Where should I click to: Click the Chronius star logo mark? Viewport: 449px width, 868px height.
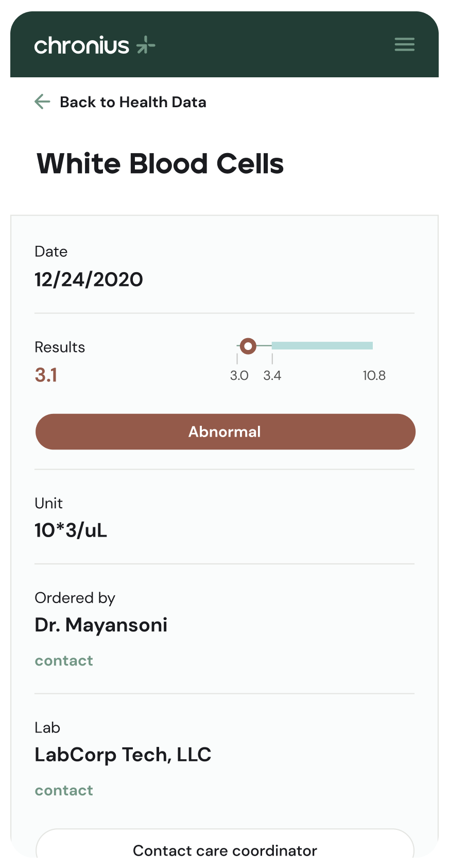[x=146, y=45]
